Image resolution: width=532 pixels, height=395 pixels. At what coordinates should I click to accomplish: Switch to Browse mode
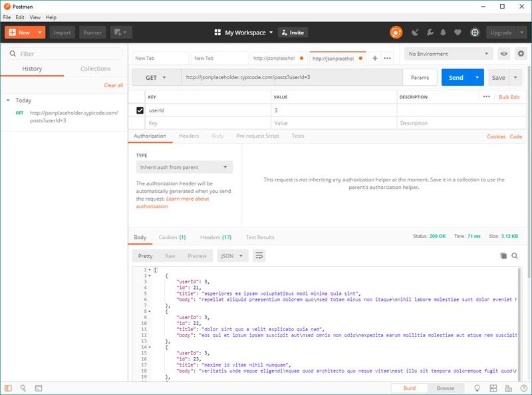point(446,388)
